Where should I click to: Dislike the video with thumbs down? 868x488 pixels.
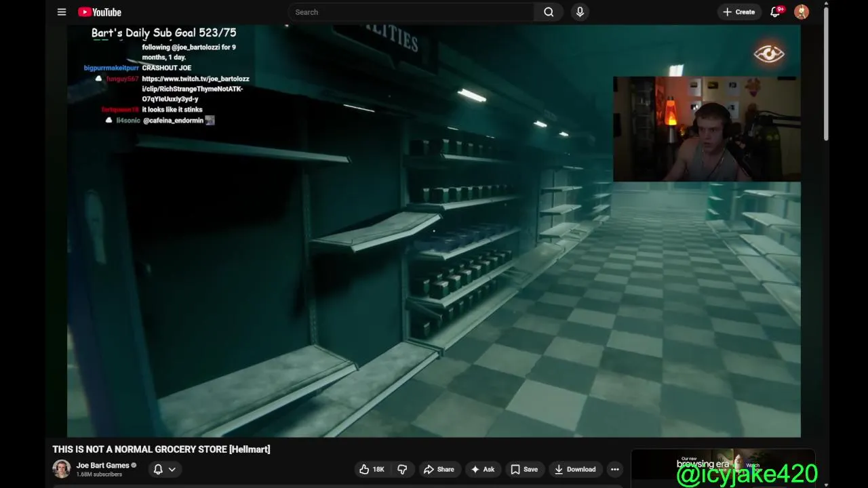click(402, 469)
